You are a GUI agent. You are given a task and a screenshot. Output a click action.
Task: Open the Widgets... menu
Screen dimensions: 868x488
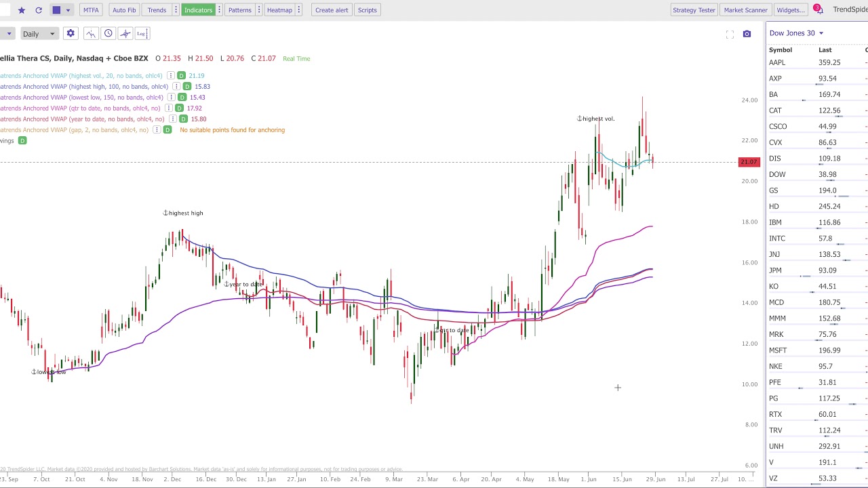[791, 10]
